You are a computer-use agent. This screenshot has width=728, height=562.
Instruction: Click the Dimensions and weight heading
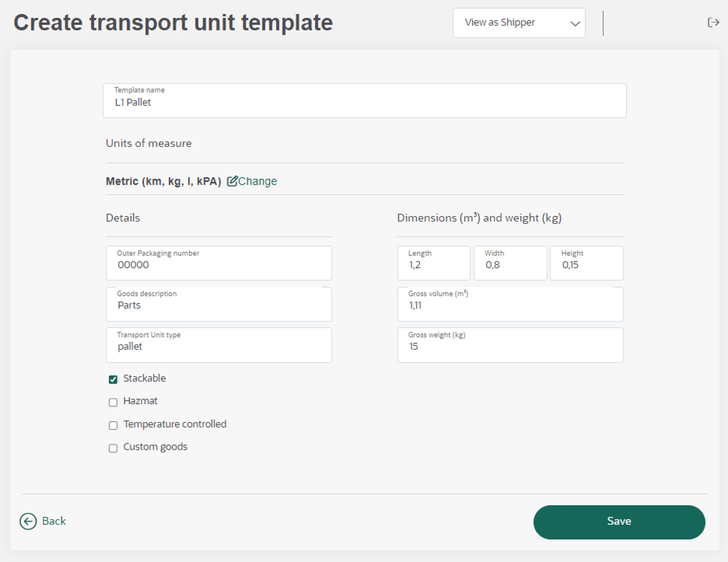(x=479, y=218)
